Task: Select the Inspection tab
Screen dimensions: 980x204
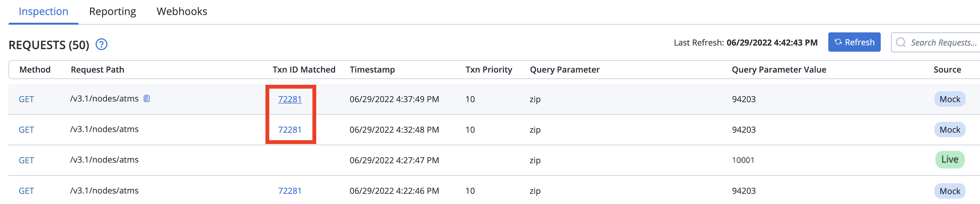Action: click(x=44, y=11)
